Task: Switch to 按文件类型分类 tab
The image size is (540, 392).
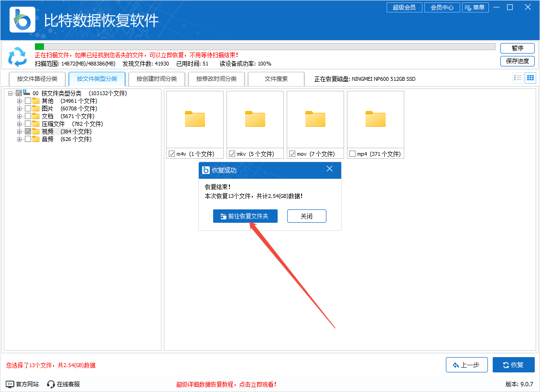Action: 97,79
